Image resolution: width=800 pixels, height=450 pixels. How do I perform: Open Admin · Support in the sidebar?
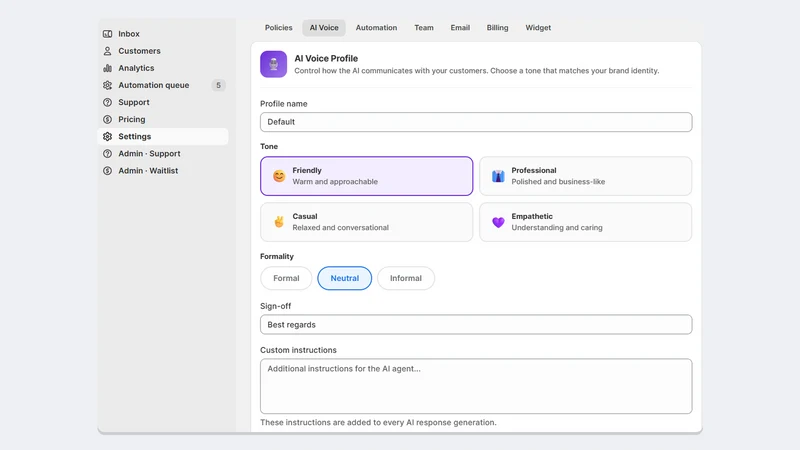pos(163,154)
